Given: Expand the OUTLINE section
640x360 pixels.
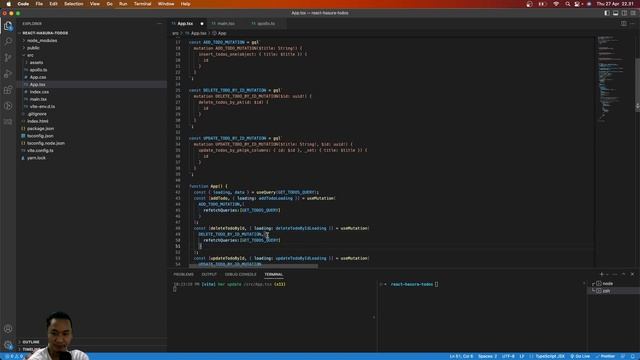Looking at the screenshot, I should pos(31,342).
